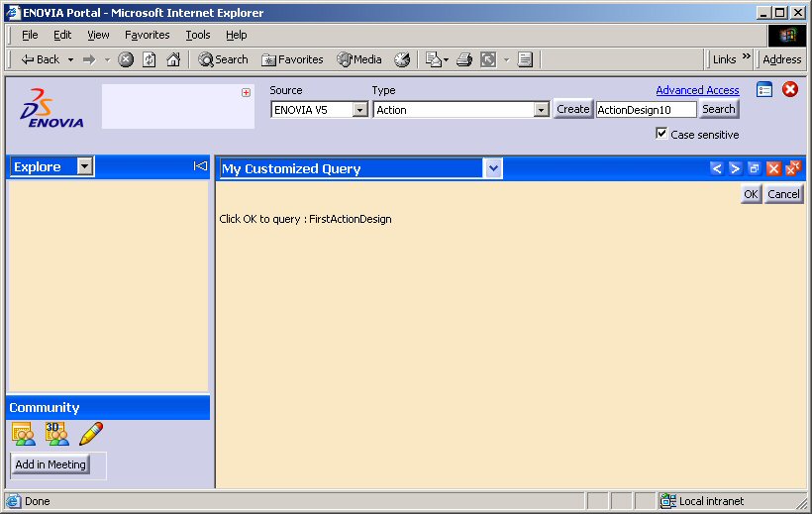This screenshot has height=514, width=812.
Task: Toggle the Case sensitive checkbox
Action: (x=661, y=134)
